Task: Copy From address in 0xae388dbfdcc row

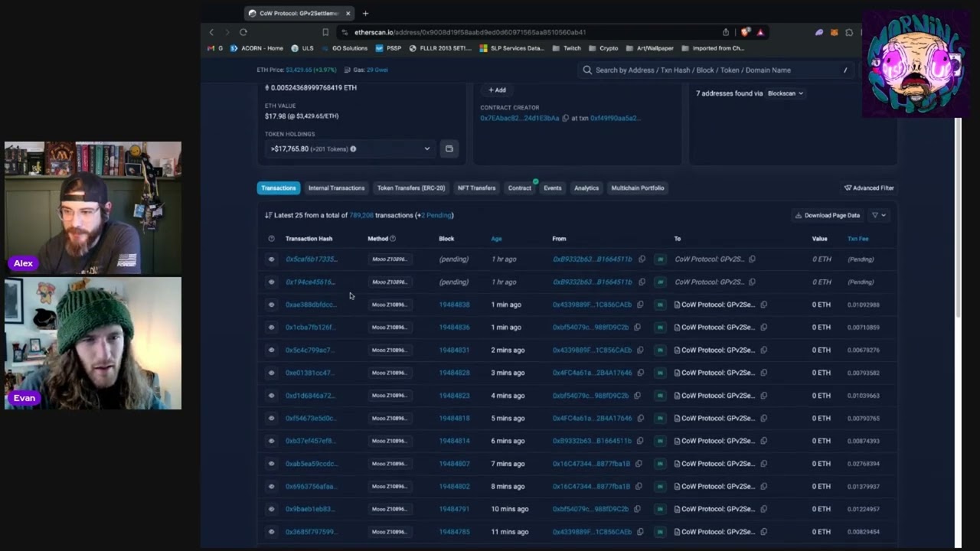Action: tap(640, 305)
